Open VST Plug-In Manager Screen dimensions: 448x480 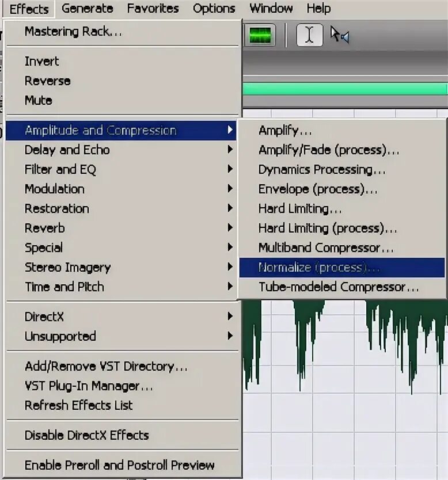[122, 386]
